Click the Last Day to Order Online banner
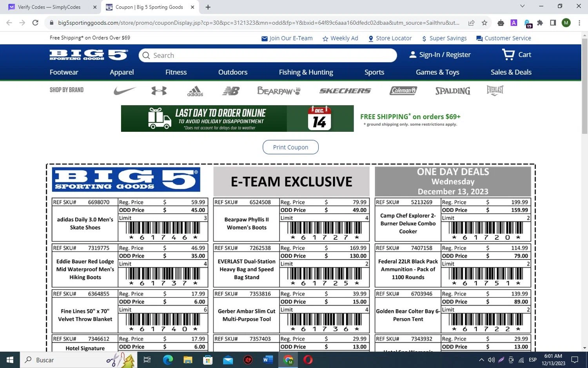This screenshot has width=588, height=368. pyautogui.click(x=237, y=118)
